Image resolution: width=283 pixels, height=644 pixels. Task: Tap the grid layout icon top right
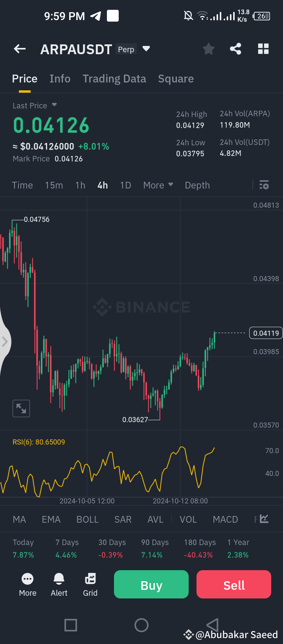tap(263, 49)
